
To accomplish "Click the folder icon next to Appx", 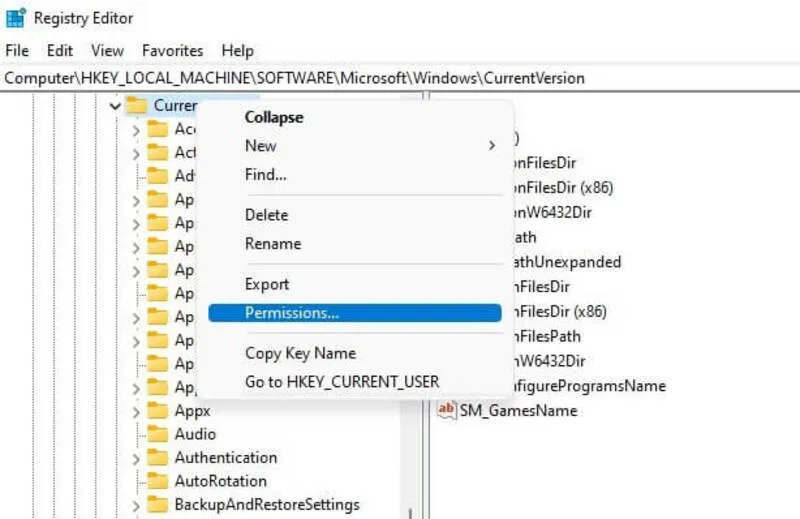I will click(157, 411).
